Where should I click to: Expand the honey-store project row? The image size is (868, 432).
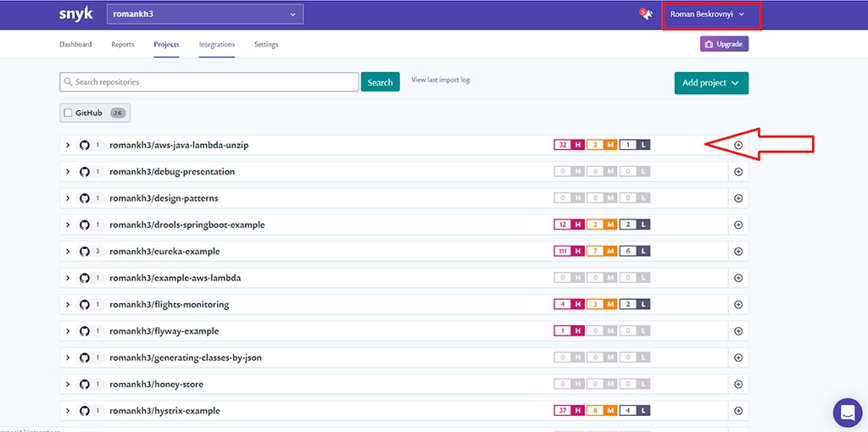68,384
